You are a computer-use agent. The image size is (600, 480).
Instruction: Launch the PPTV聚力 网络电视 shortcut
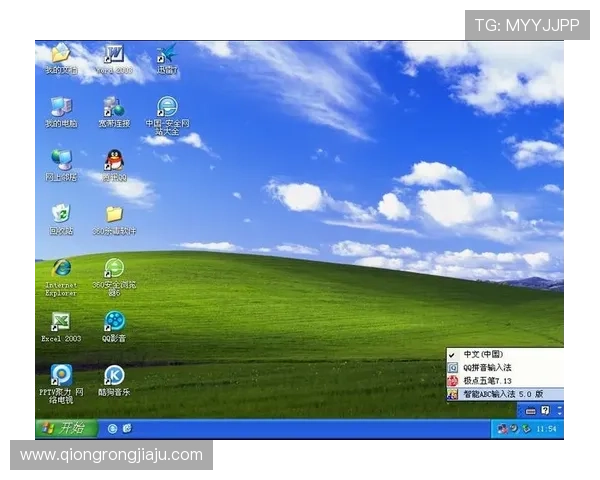pyautogui.click(x=61, y=384)
